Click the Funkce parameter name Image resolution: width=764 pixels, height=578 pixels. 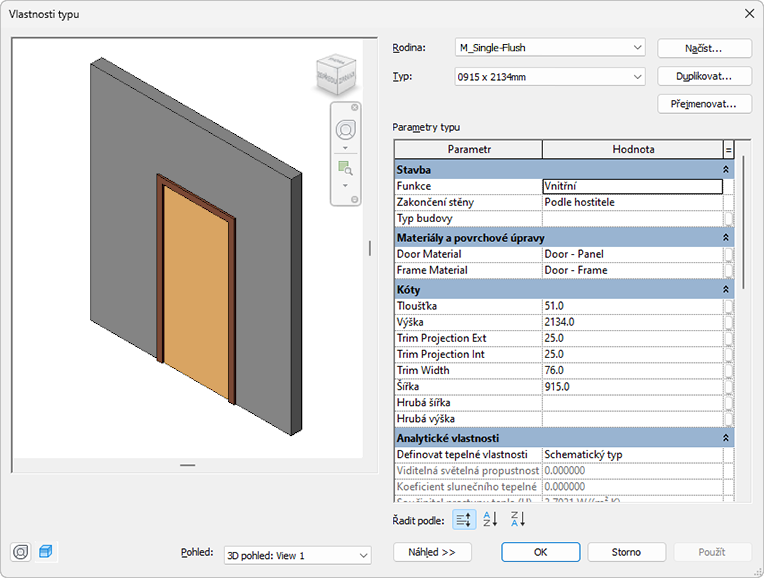coord(414,186)
